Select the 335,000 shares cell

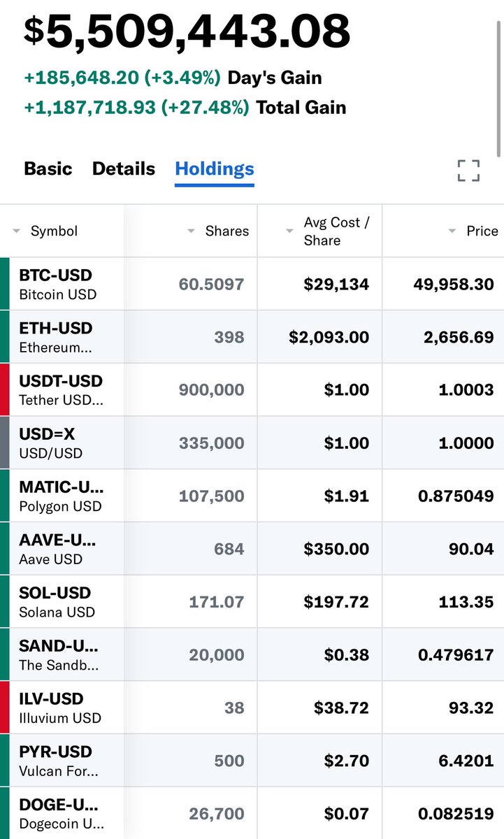[191, 443]
